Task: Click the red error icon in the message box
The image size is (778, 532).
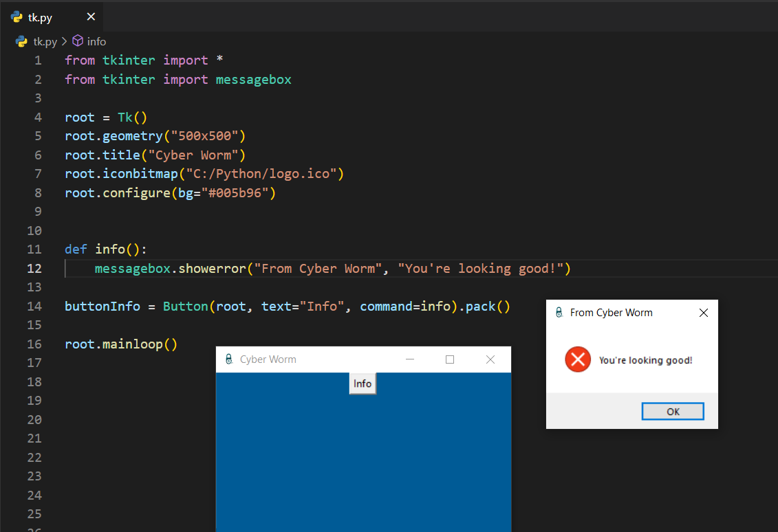Action: [578, 359]
